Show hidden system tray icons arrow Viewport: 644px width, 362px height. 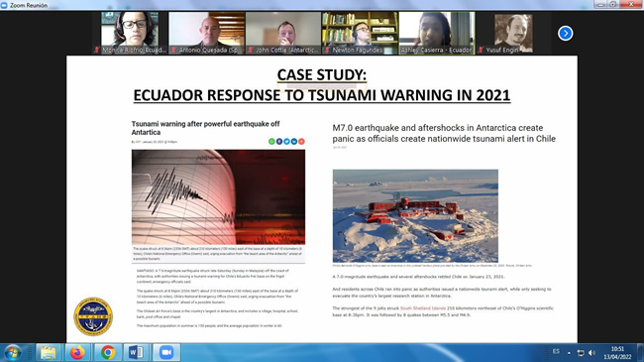pos(569,353)
